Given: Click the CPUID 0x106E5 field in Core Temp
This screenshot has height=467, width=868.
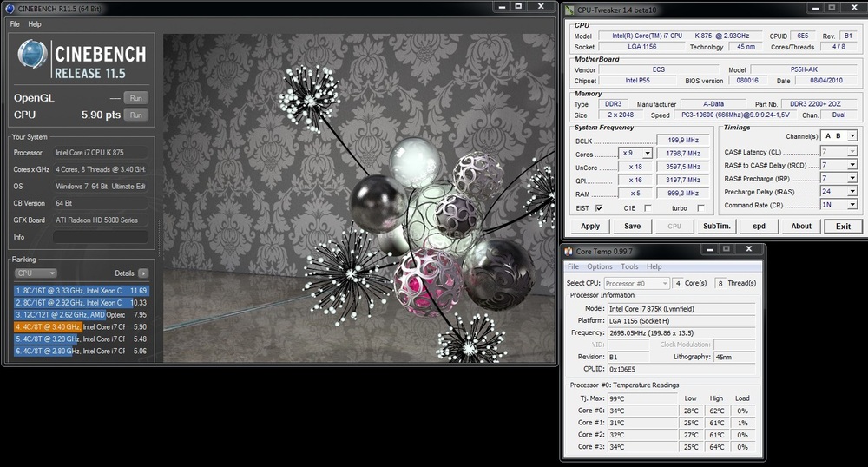Looking at the screenshot, I should [681, 369].
